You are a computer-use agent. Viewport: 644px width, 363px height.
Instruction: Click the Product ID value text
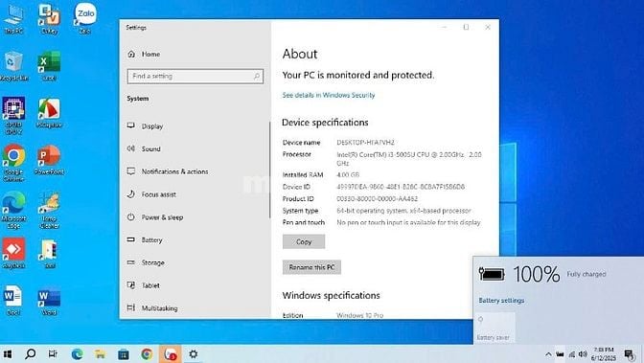[377, 199]
